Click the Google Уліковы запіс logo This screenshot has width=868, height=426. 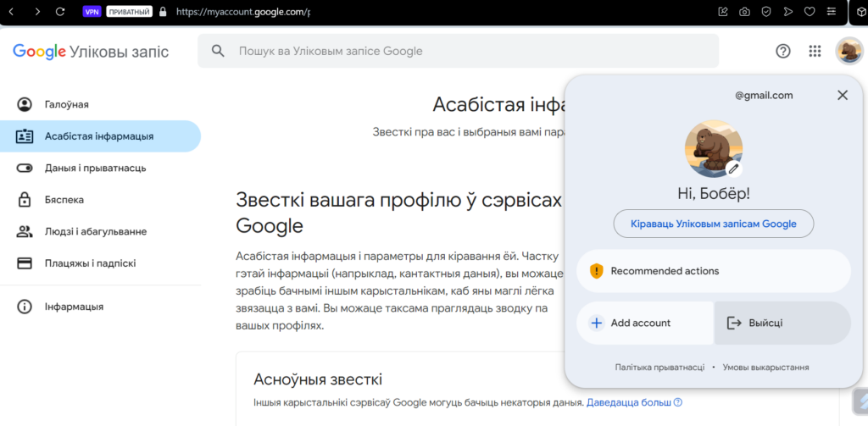point(91,52)
